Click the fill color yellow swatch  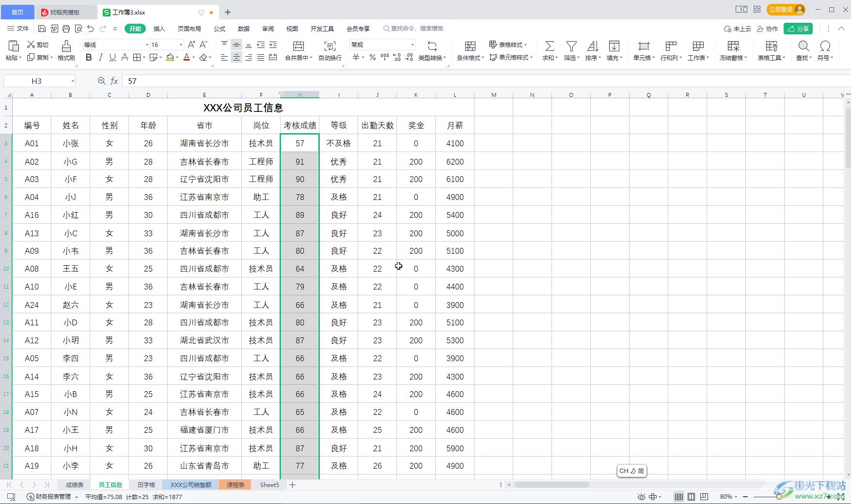pos(170,58)
